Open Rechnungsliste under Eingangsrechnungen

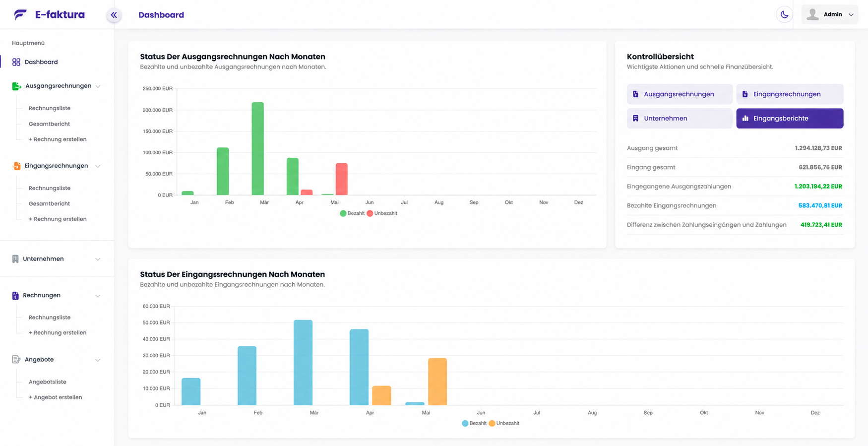50,188
